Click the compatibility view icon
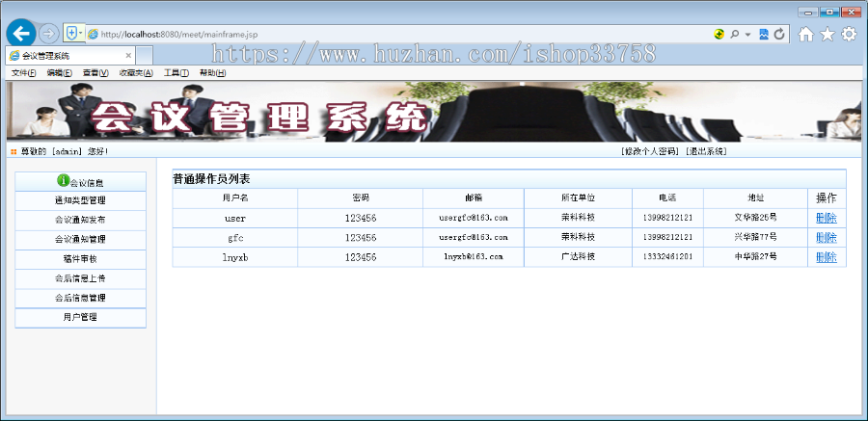 pos(764,35)
